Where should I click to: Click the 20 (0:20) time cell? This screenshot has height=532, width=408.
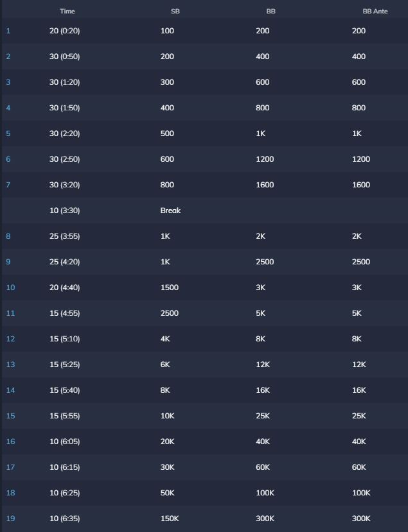64,31
